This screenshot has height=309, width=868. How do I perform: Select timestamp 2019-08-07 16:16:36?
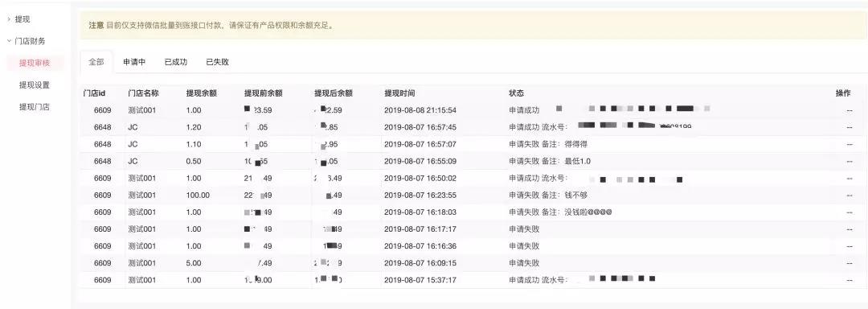point(420,246)
